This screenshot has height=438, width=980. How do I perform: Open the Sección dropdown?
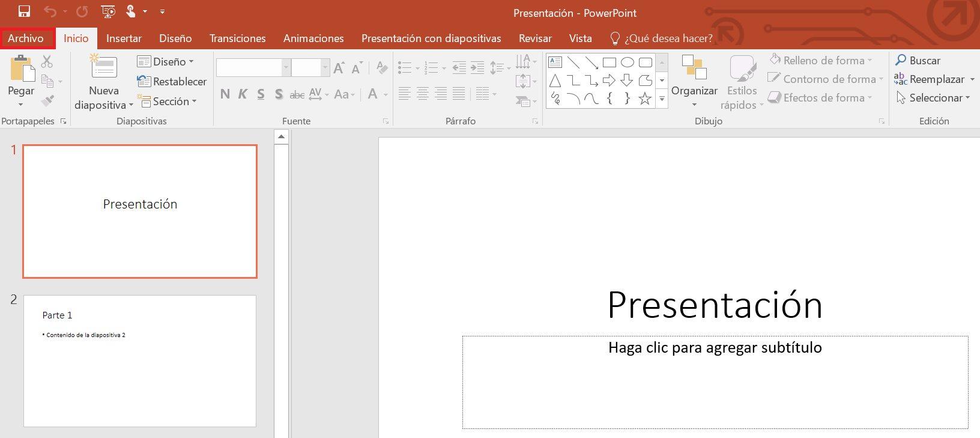point(167,101)
